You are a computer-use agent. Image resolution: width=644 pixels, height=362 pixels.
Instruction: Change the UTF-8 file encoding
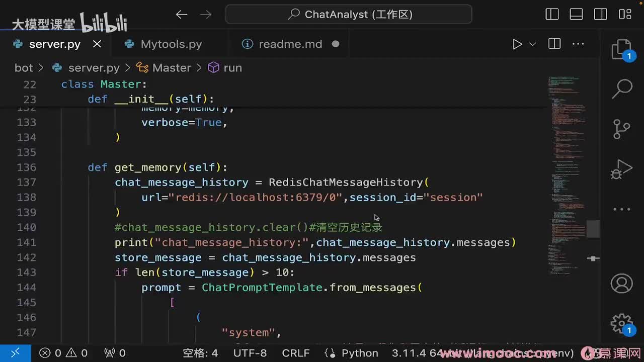250,353
